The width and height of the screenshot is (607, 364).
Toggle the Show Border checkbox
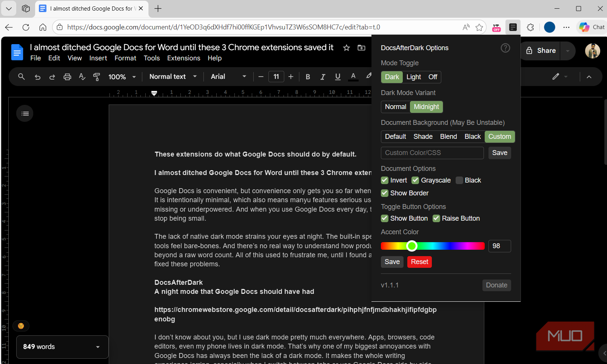(385, 193)
